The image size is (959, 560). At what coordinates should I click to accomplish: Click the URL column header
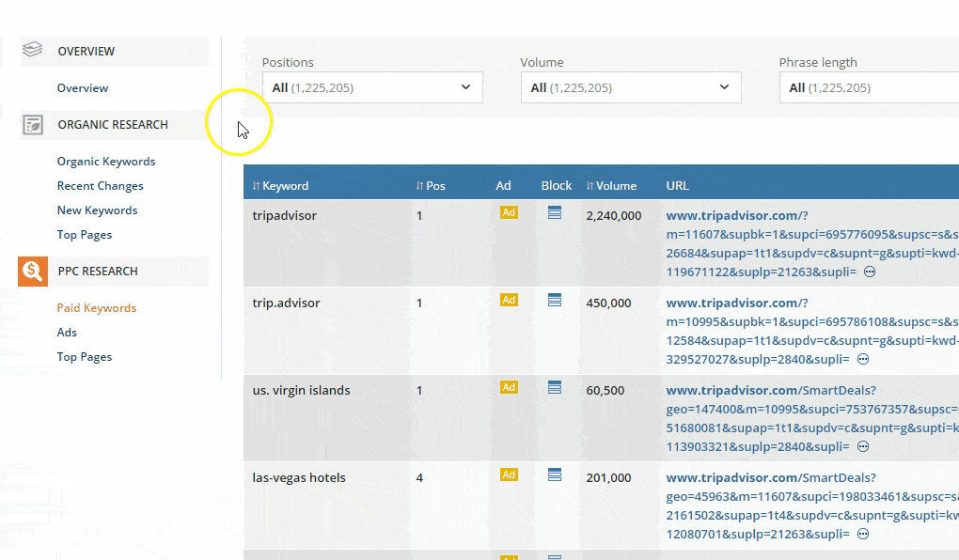[x=678, y=186]
